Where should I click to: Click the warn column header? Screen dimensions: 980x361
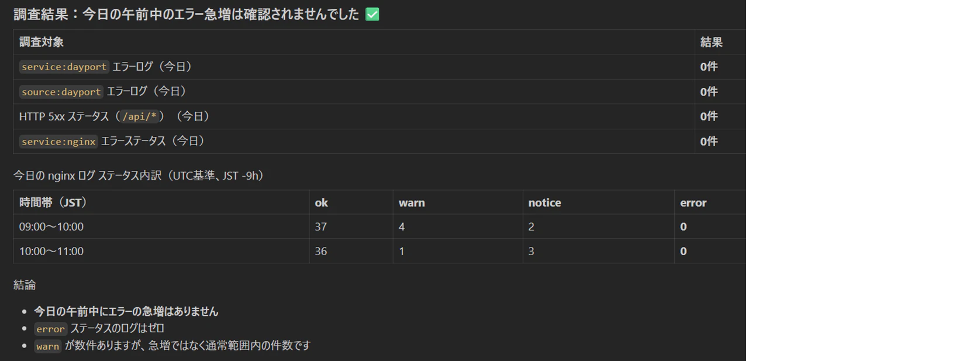click(412, 202)
